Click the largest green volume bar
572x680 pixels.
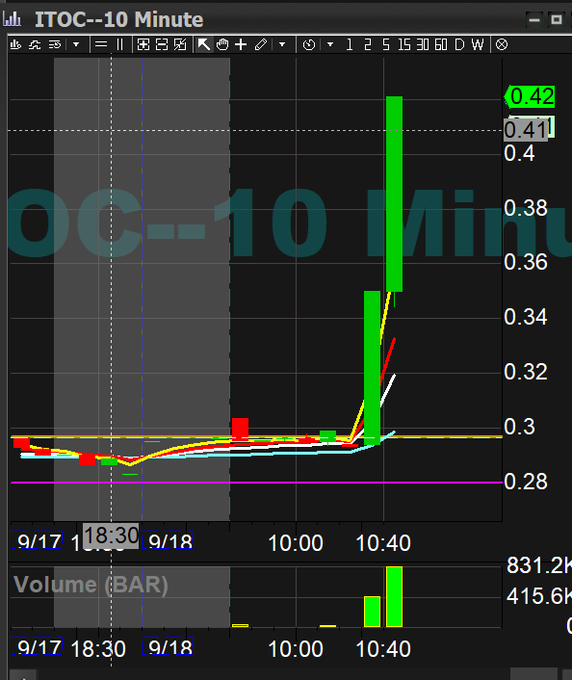[394, 596]
